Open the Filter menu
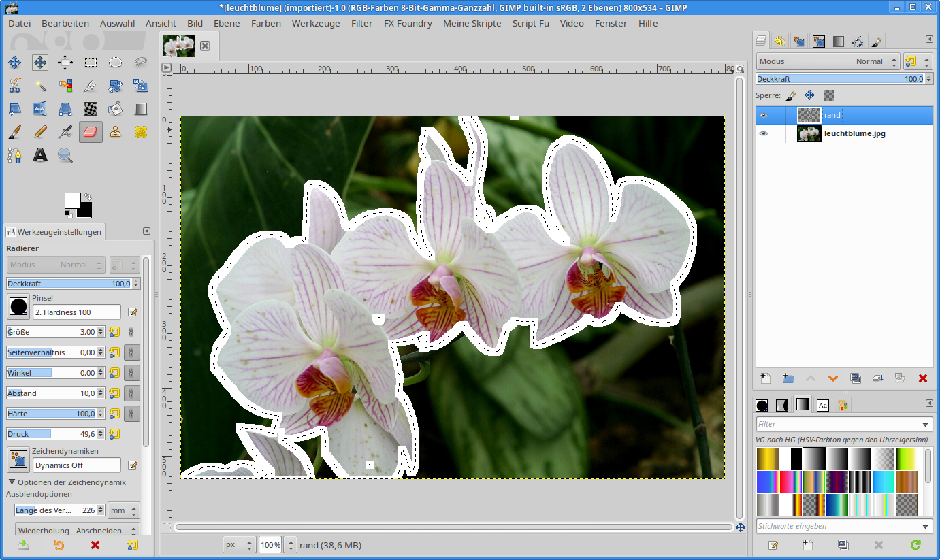This screenshot has height=560, width=940. click(361, 23)
